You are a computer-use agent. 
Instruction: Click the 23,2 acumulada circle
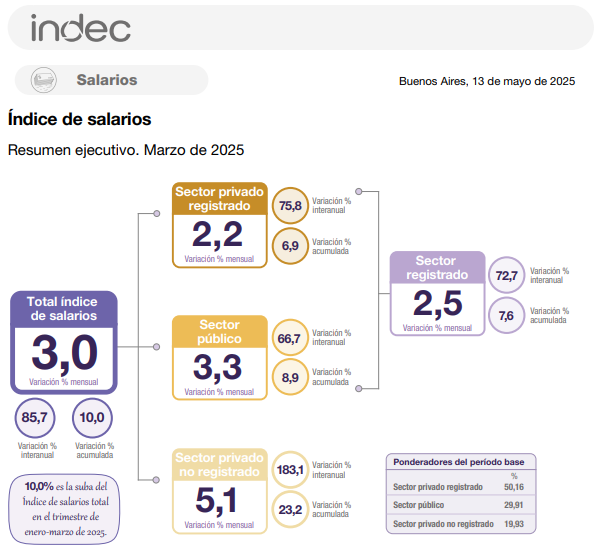coord(291,510)
